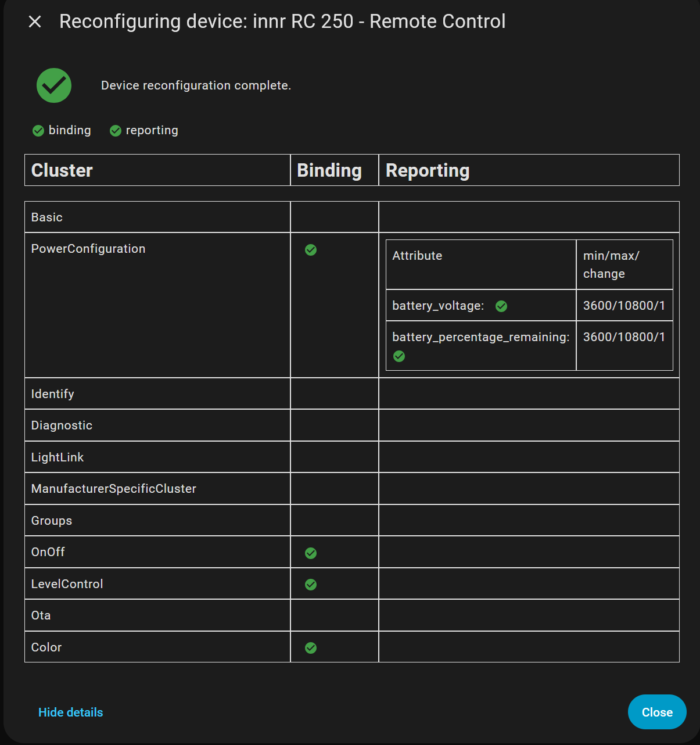Click the ManufacturerSpecificCluster row label

[114, 489]
